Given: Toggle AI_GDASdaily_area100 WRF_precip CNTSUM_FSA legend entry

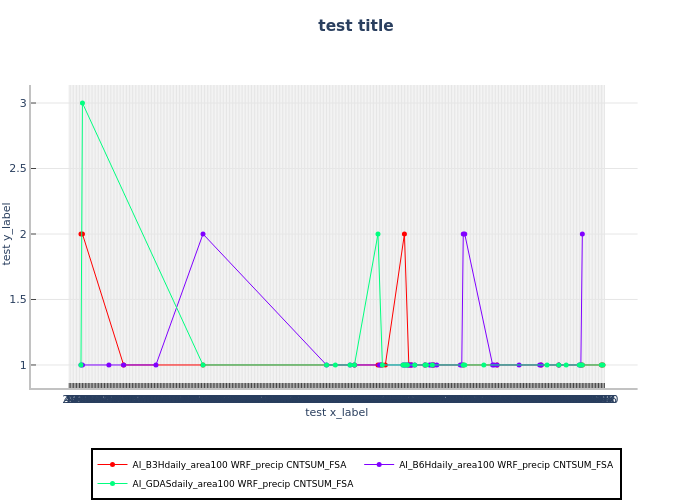Looking at the screenshot, I should (x=242, y=484).
